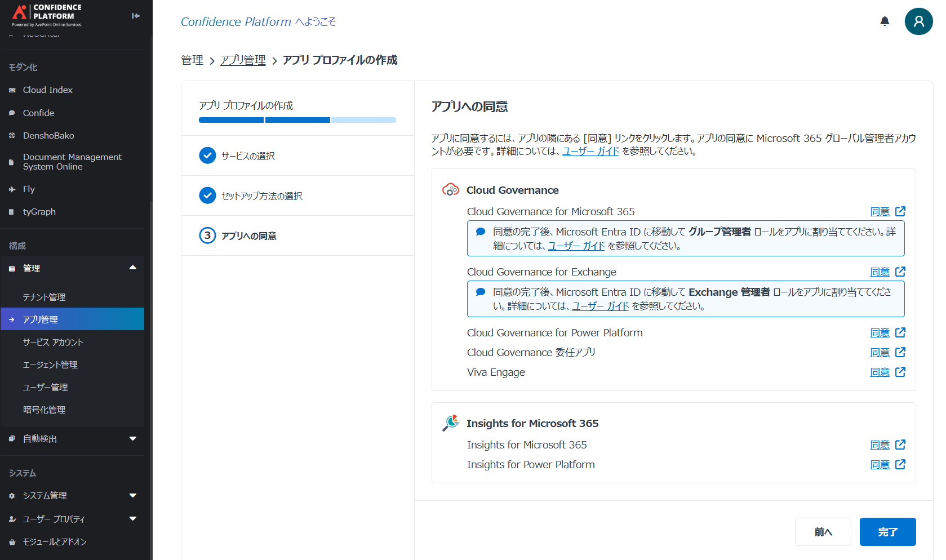Click the Cloud Governance section heading text
The height and width of the screenshot is (560, 946).
pos(512,190)
